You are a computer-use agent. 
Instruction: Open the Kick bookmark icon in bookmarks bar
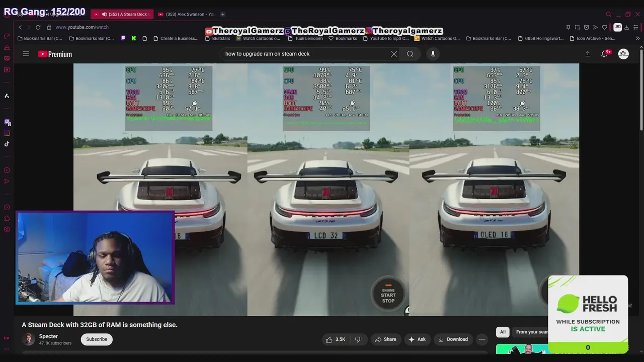(x=133, y=38)
